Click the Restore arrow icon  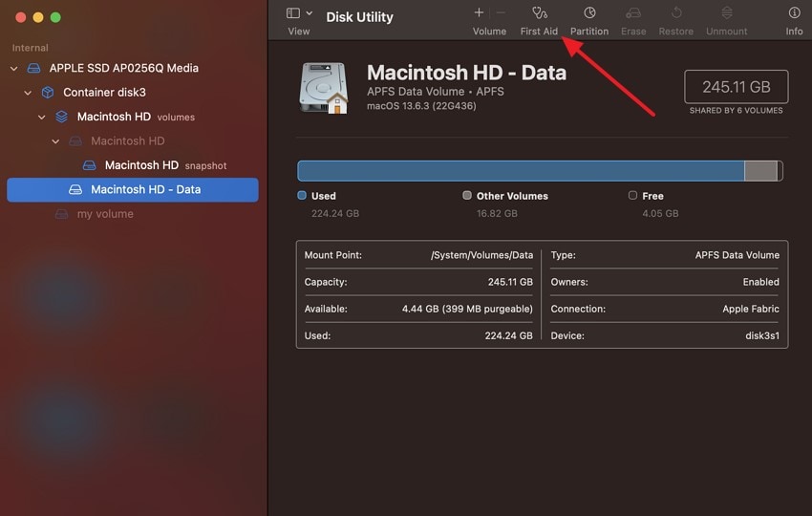tap(676, 12)
